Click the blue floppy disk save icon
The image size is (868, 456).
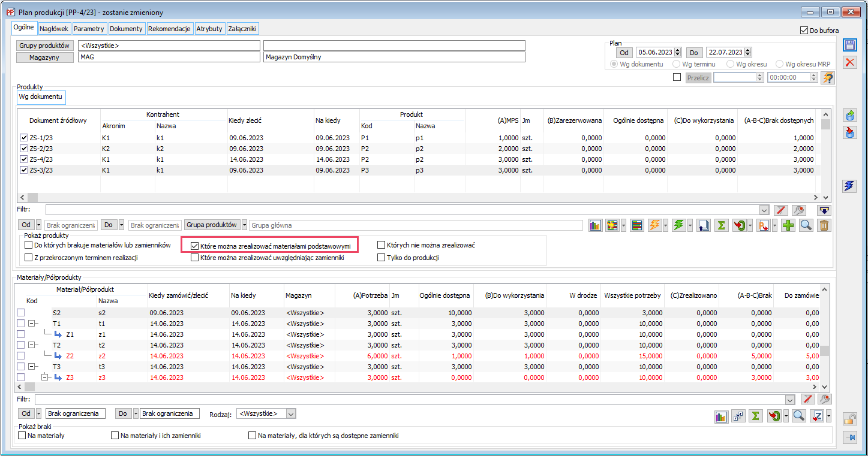click(849, 45)
